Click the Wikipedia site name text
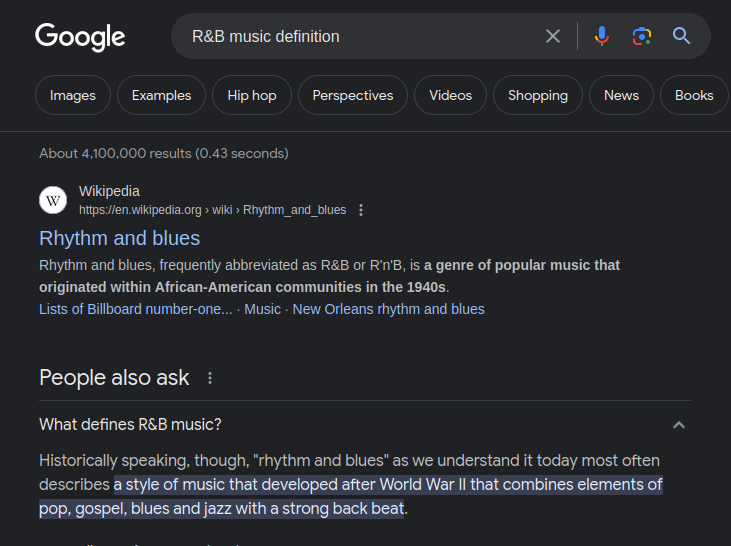The height and width of the screenshot is (546, 731). [109, 191]
